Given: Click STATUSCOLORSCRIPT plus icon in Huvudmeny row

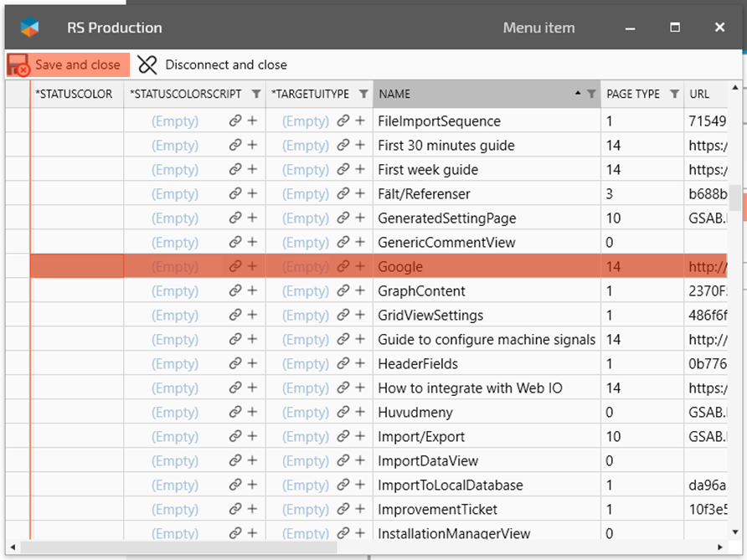Looking at the screenshot, I should [252, 413].
